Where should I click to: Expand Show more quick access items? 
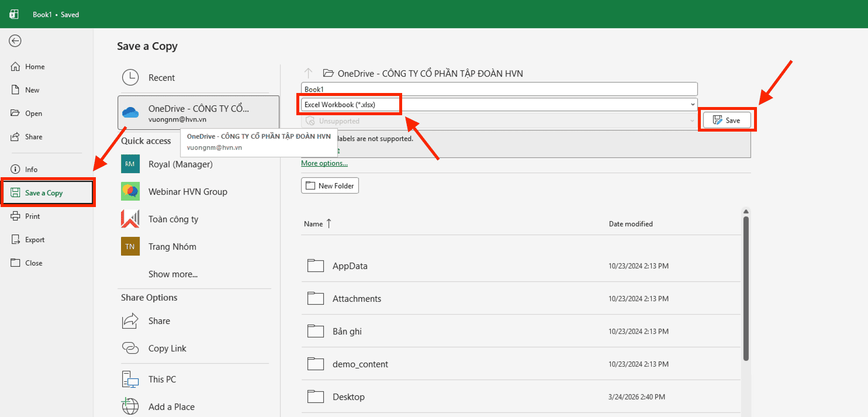tap(173, 274)
